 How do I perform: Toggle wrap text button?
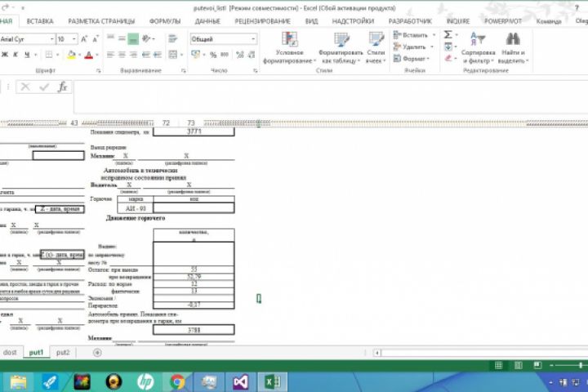coord(172,38)
